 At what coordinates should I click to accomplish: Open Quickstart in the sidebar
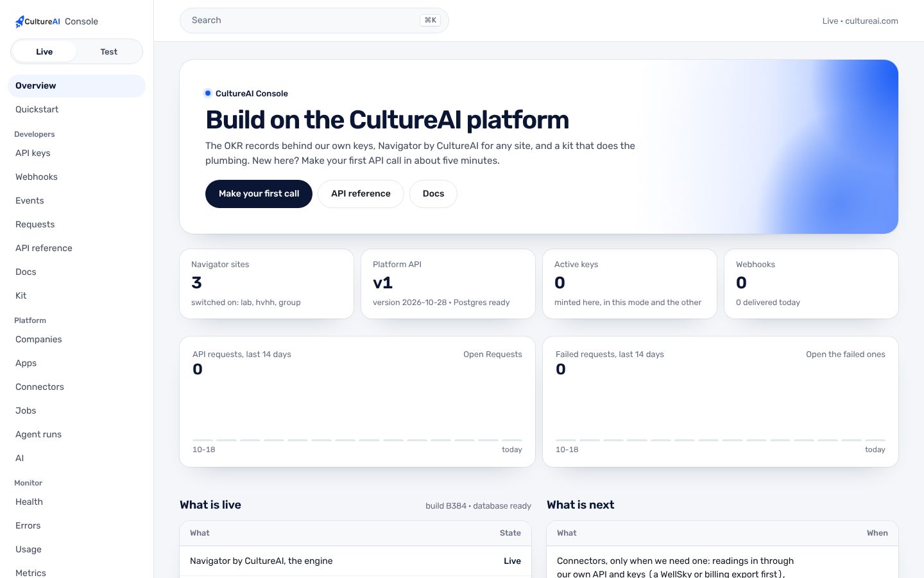point(76,110)
